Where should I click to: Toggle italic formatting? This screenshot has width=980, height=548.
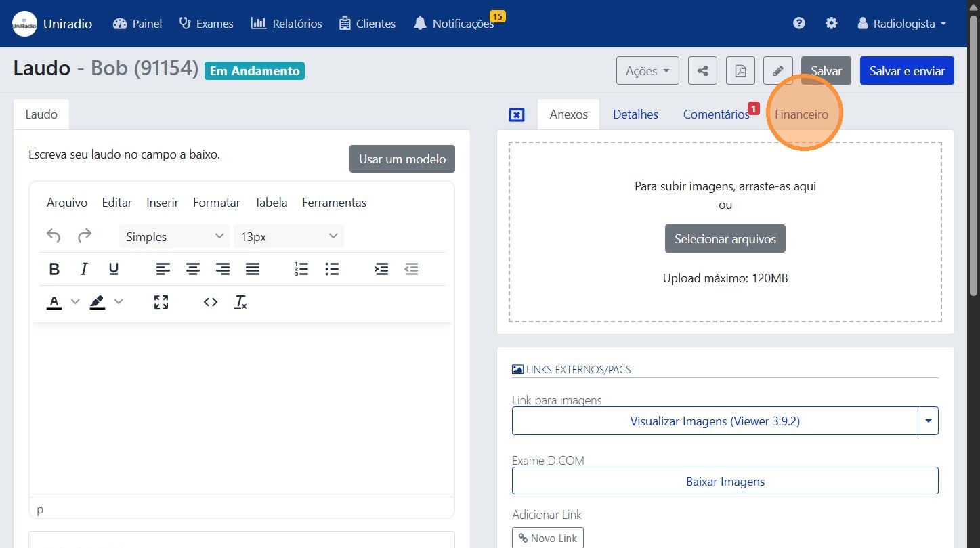coord(84,269)
